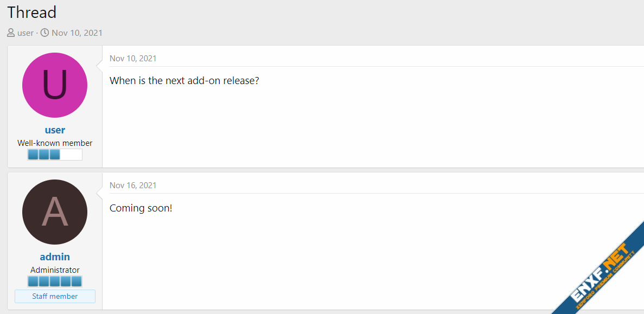Click the clock icon in thread header
Image resolution: width=644 pixels, height=314 pixels.
[45, 33]
